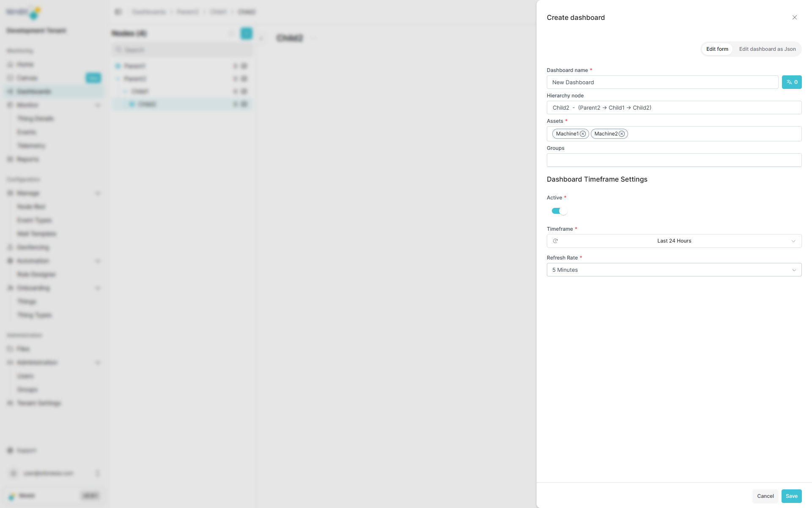Open the Geofencing icon under Configuration
Viewport: 812px width, 508px height.
11,247
